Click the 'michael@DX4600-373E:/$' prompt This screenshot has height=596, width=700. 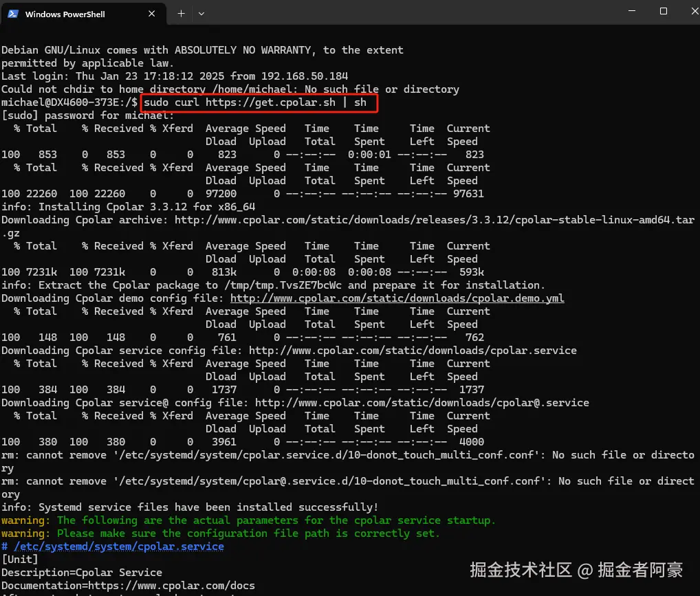[x=69, y=102]
